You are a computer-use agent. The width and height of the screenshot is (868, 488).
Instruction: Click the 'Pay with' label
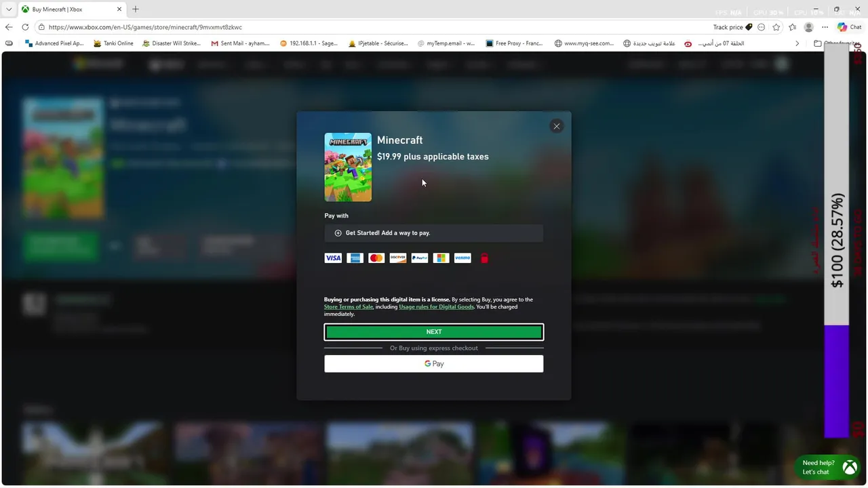tap(336, 216)
